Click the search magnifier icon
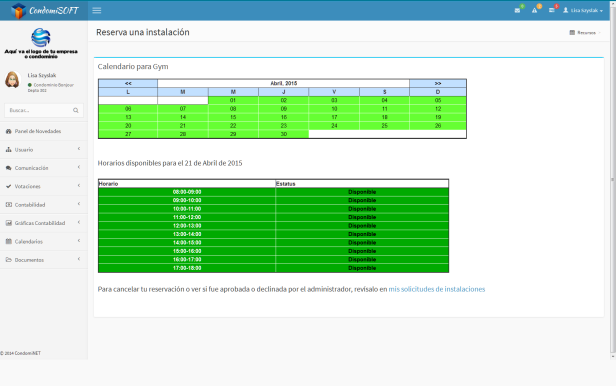Image resolution: width=616 pixels, height=386 pixels. (76, 110)
